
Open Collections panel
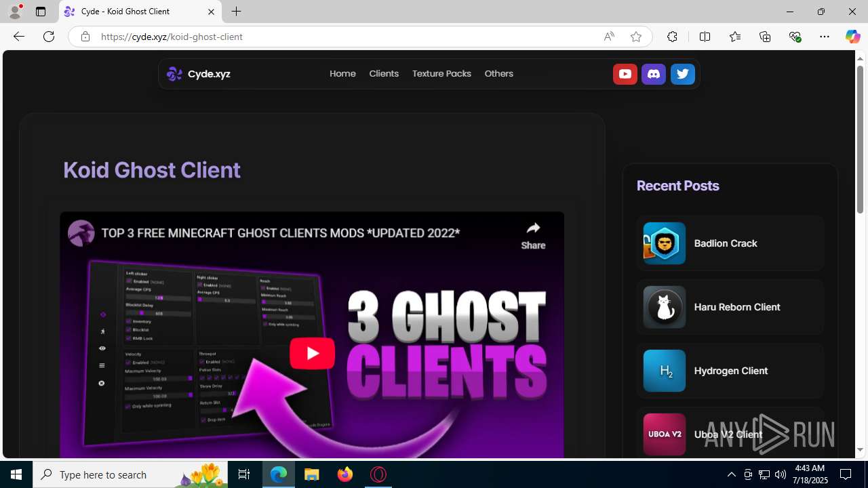(765, 37)
